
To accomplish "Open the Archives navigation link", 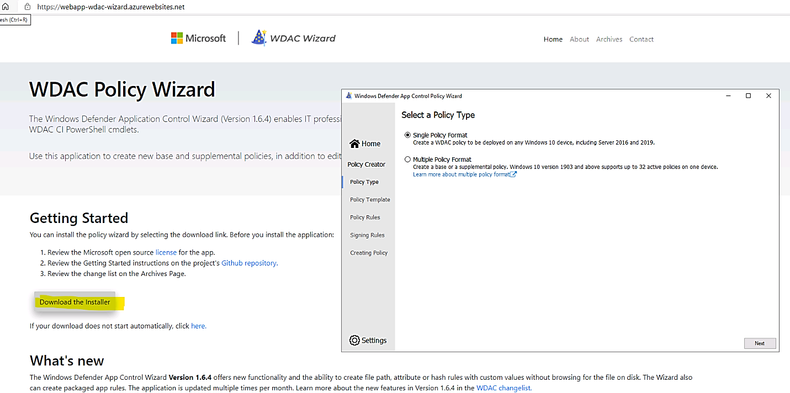I will coord(609,39).
